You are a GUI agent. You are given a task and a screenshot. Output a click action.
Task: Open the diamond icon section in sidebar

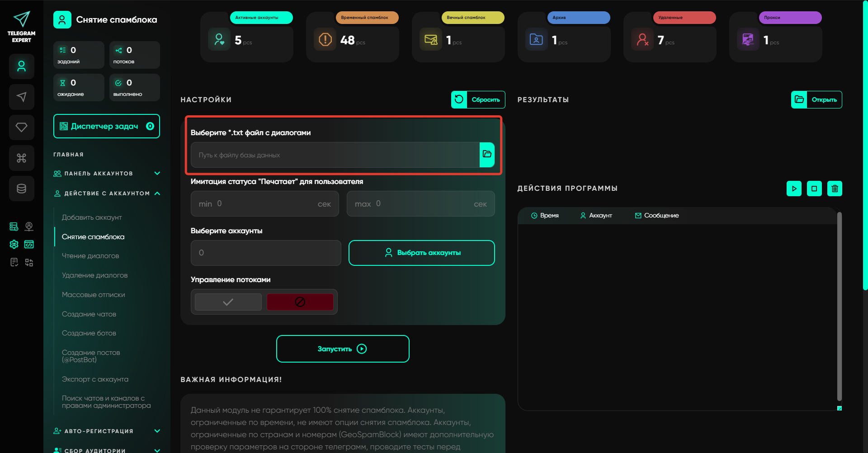21,127
